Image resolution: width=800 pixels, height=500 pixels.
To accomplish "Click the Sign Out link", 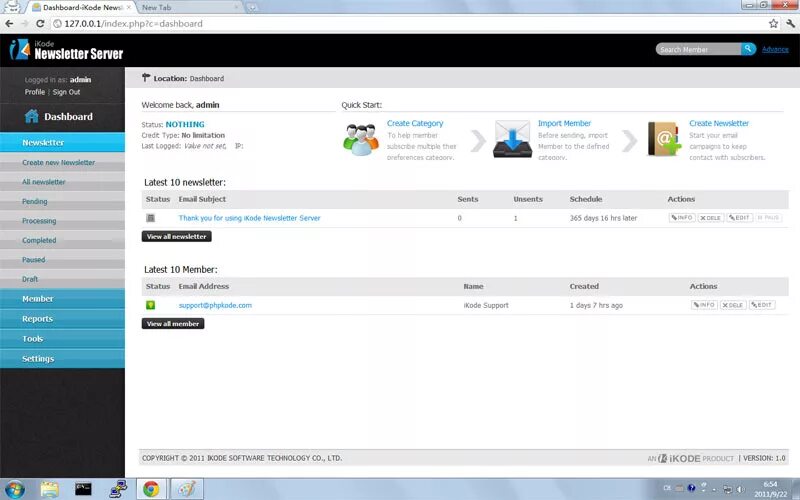I will click(x=66, y=92).
